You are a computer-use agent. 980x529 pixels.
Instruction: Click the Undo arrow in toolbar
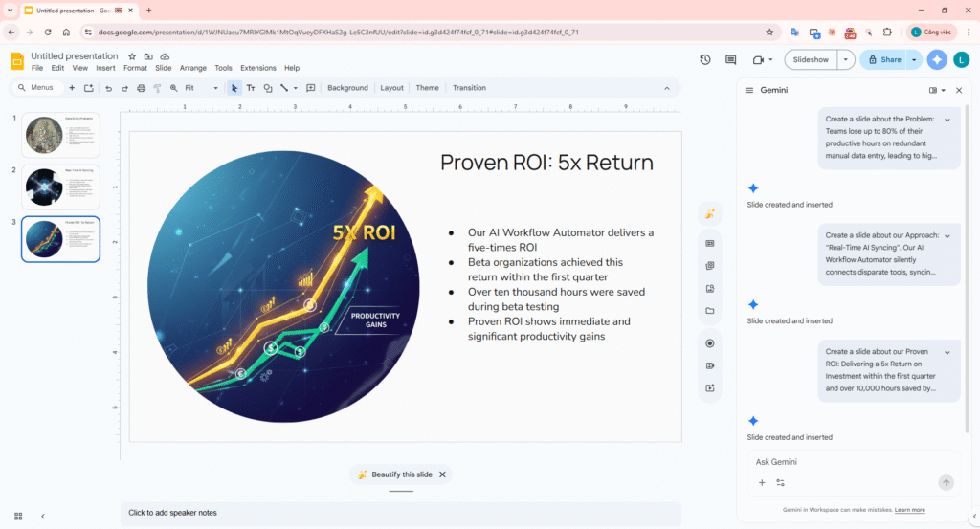108,88
